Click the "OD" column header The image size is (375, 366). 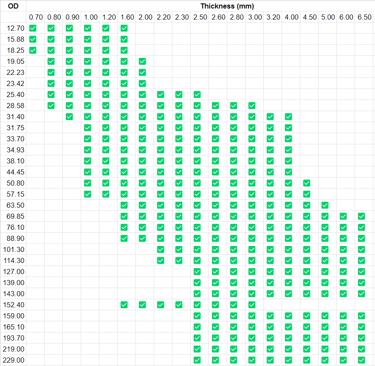13,6
